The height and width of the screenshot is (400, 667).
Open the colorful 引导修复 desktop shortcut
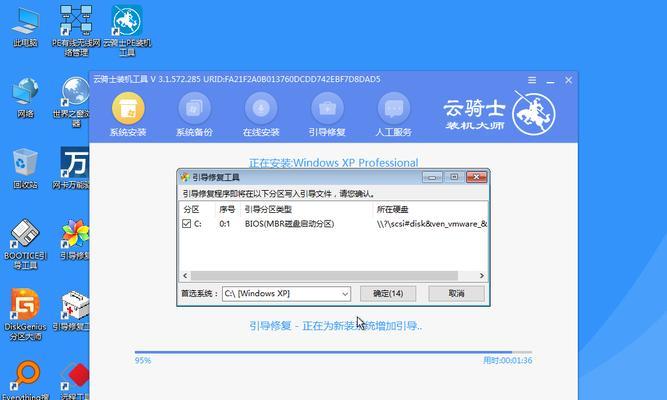(x=74, y=240)
